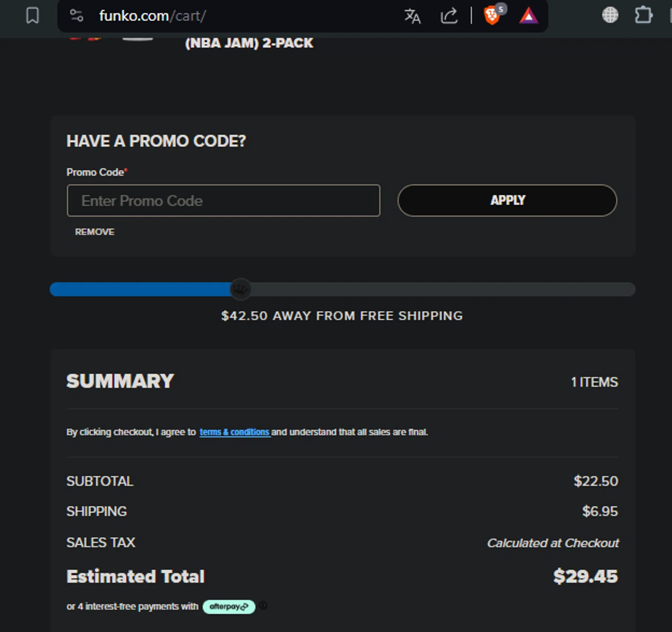Click the Estimated Total label
The height and width of the screenshot is (632, 672).
135,576
